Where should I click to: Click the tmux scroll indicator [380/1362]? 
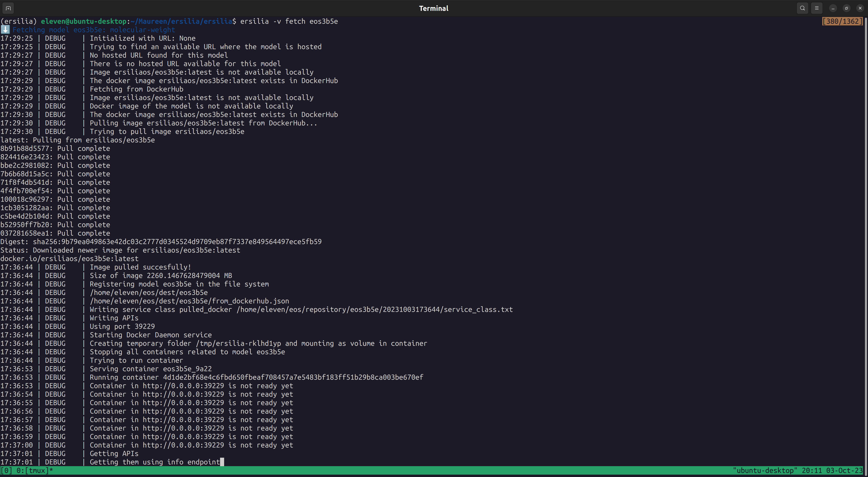coord(842,21)
